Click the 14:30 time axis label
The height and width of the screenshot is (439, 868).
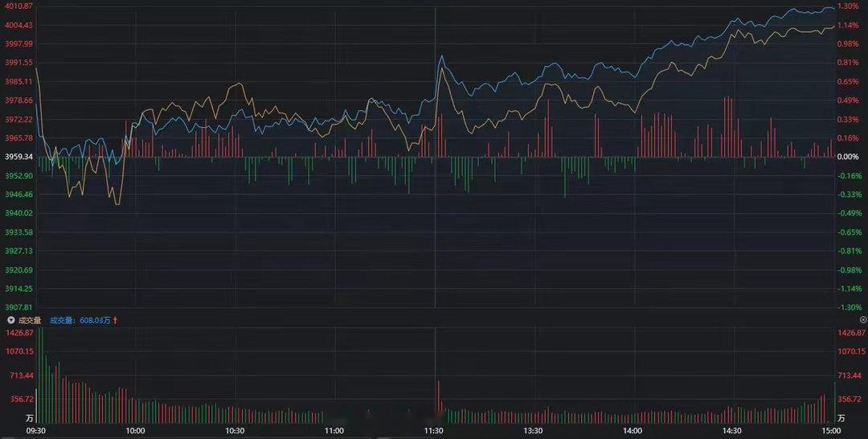(732, 431)
